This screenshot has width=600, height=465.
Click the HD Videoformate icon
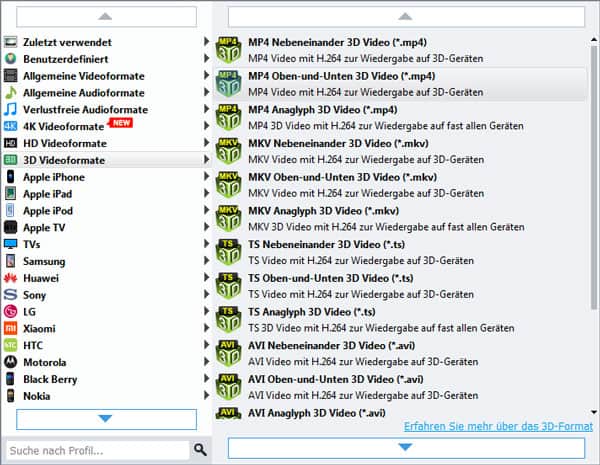point(10,143)
